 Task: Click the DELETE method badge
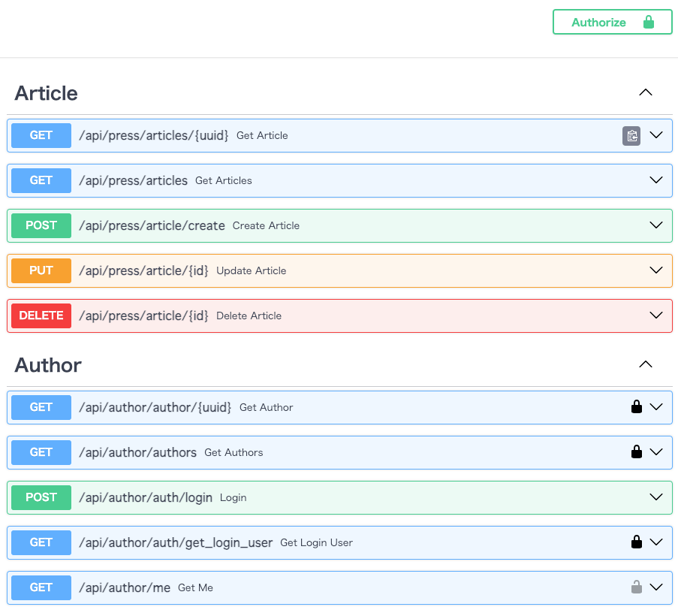(41, 316)
